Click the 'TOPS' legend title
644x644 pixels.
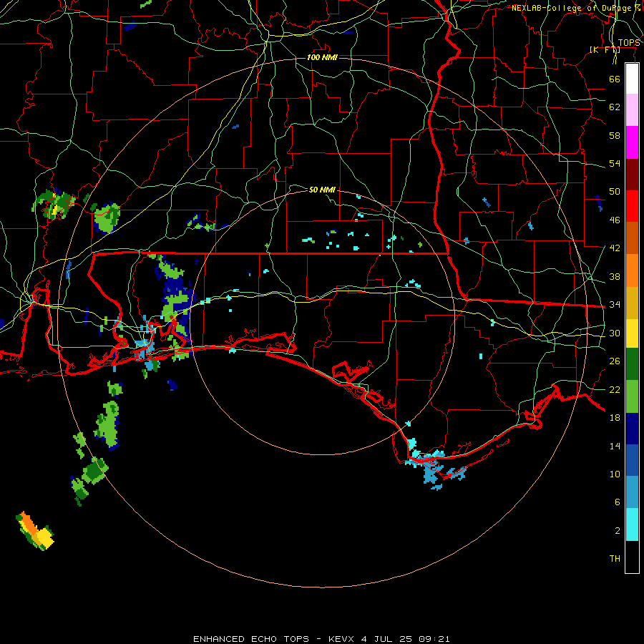pos(629,43)
